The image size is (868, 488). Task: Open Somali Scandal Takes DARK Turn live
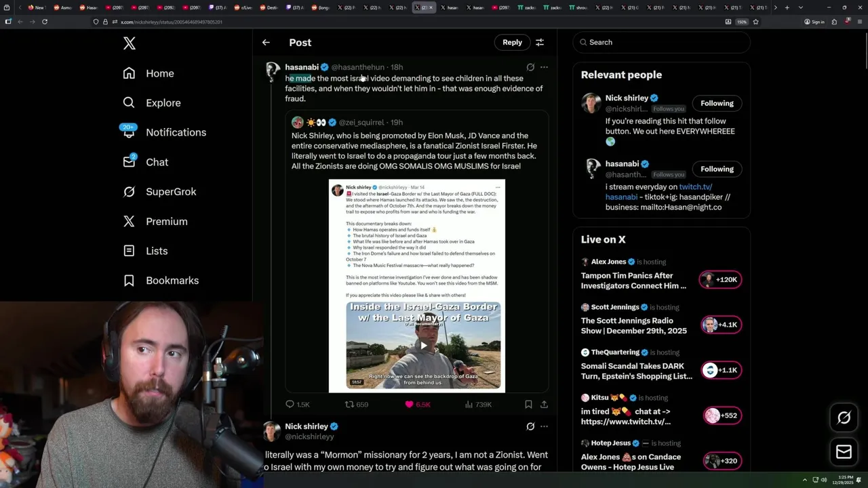tap(637, 371)
